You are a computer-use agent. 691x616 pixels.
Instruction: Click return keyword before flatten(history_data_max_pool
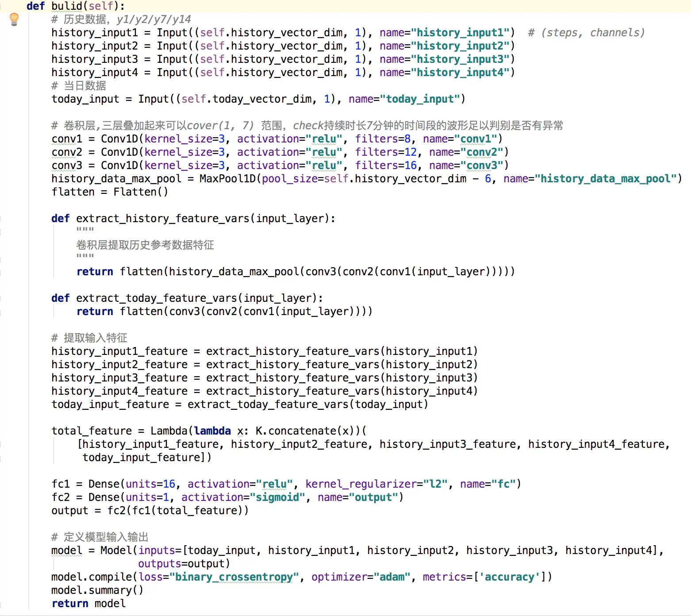pyautogui.click(x=95, y=272)
